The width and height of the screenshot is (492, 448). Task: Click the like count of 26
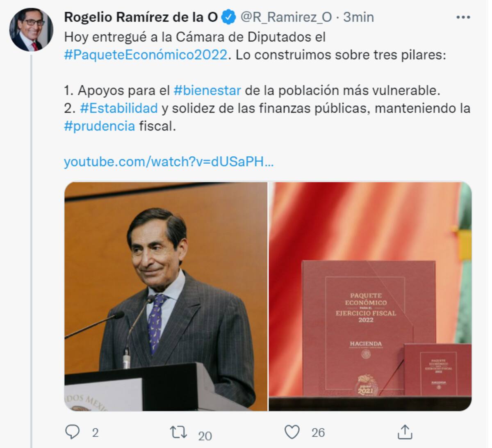tap(318, 432)
